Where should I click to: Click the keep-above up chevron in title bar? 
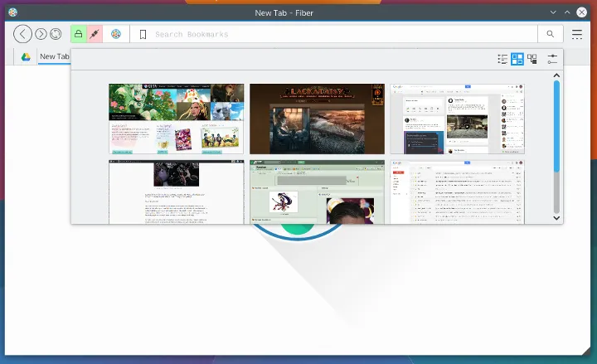567,12
